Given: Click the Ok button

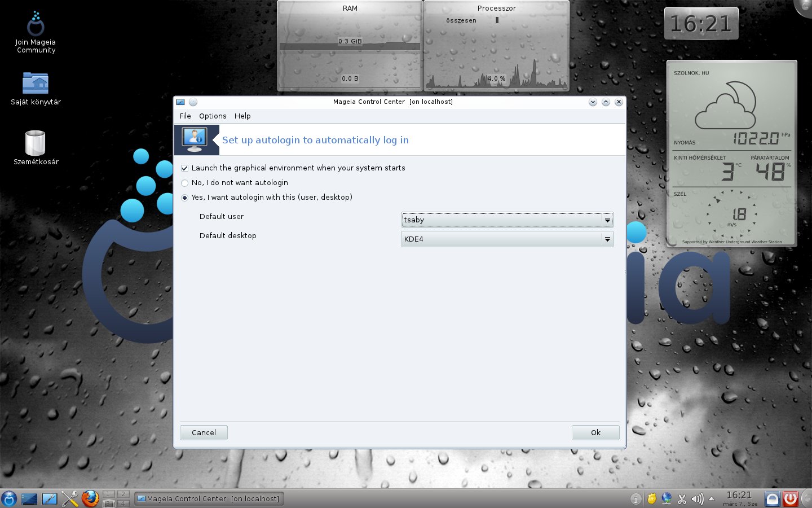Looking at the screenshot, I should tap(595, 432).
